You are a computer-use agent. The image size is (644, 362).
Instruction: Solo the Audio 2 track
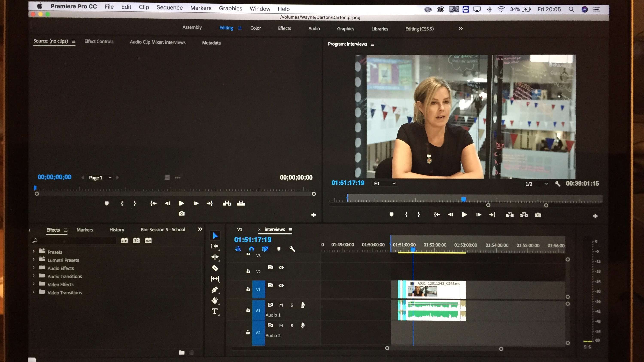click(x=292, y=326)
